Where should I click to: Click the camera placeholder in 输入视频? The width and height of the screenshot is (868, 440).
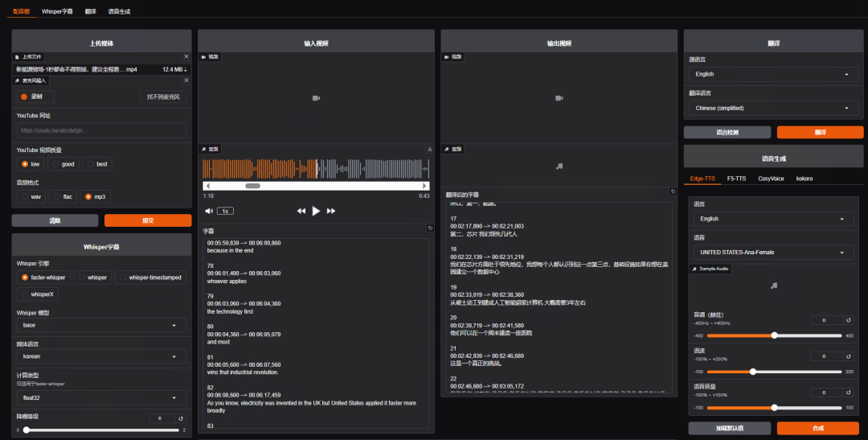(x=316, y=98)
